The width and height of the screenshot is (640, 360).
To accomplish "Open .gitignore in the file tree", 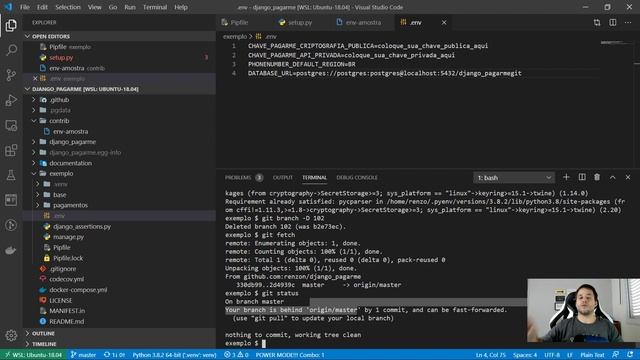I will [x=62, y=269].
